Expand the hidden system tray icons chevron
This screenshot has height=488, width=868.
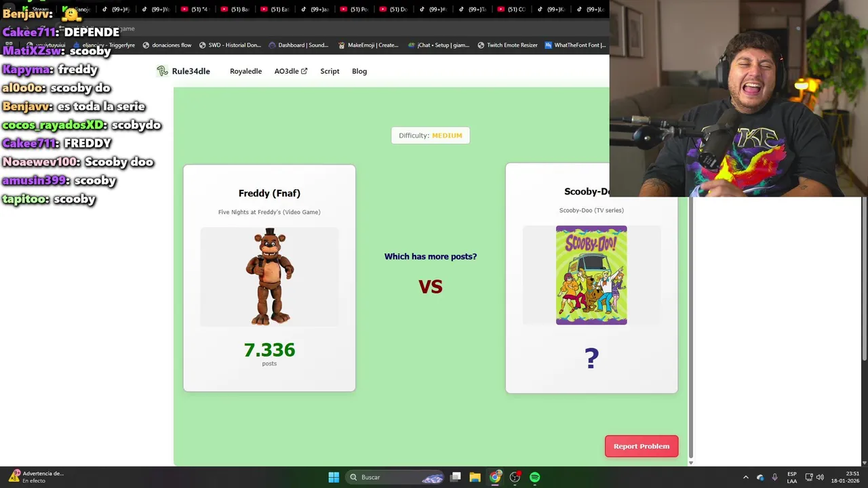tap(745, 477)
